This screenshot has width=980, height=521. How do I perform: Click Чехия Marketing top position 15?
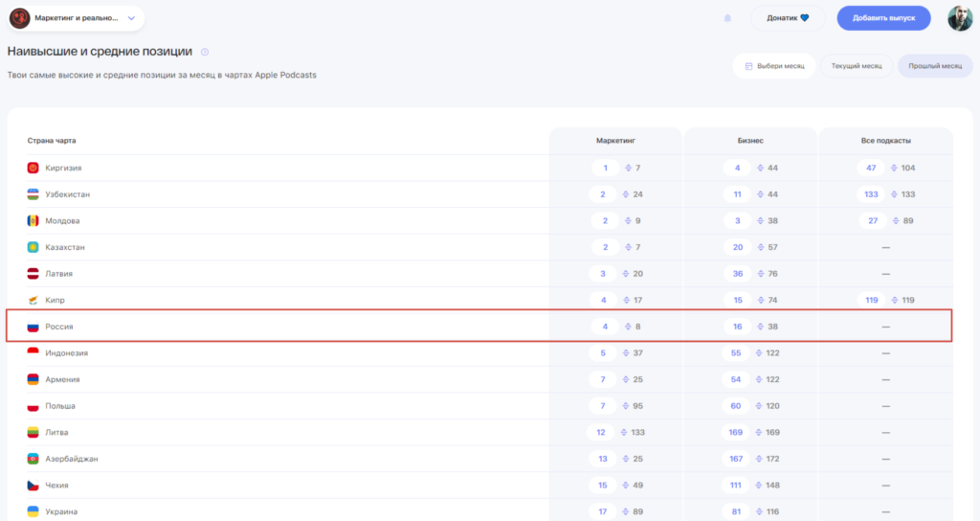pos(603,486)
